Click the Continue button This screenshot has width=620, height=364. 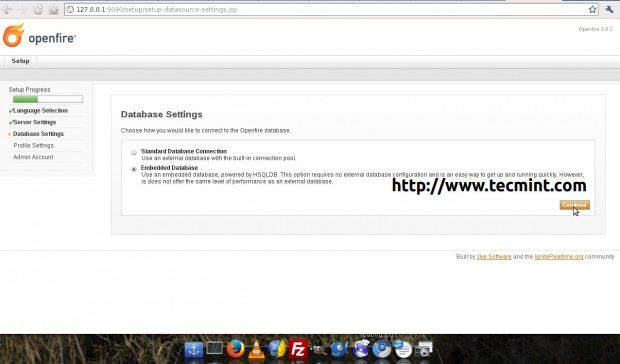(x=575, y=205)
